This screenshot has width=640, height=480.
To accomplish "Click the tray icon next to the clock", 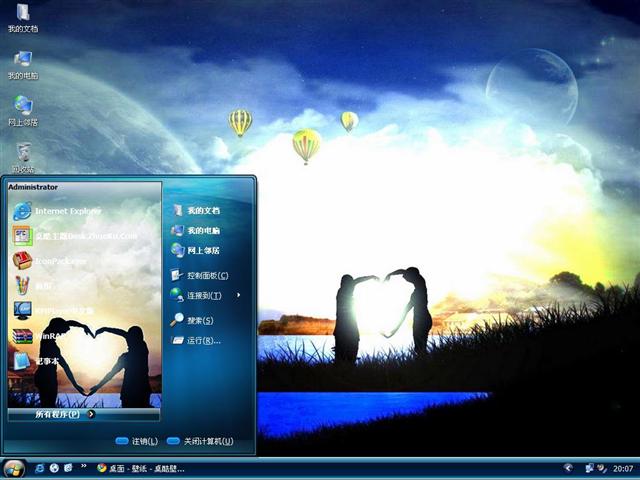I will (602, 468).
